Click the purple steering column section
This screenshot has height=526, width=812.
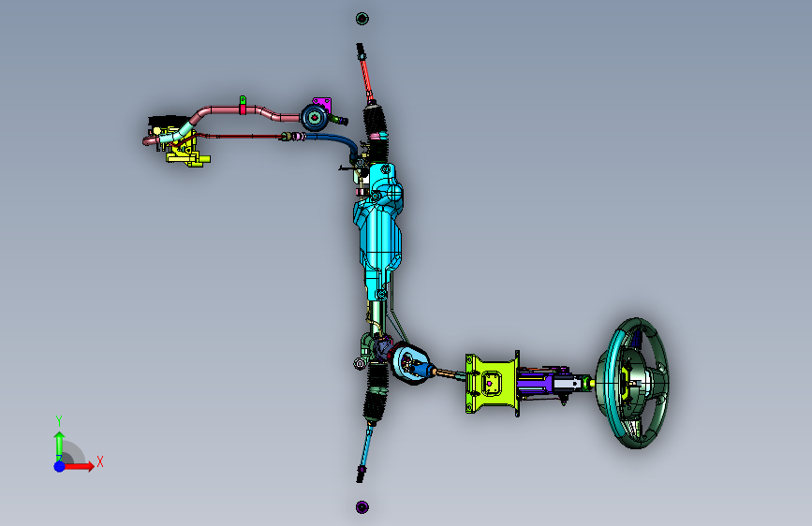coord(536,382)
